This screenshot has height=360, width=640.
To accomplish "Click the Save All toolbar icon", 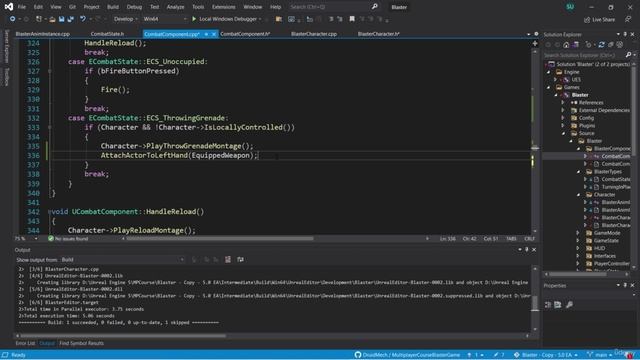I will (71, 19).
